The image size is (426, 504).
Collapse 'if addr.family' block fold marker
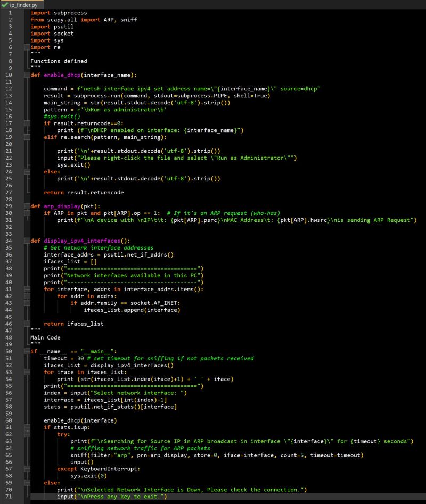pyautogui.click(x=27, y=303)
